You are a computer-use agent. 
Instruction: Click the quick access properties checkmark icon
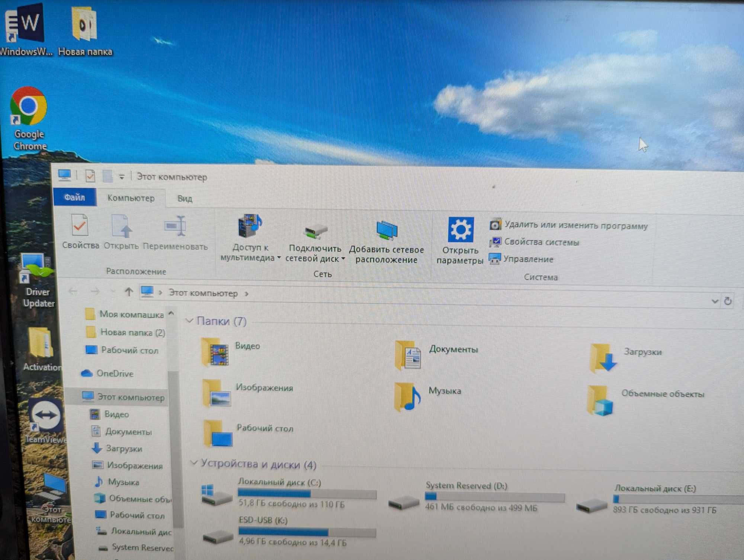(90, 176)
